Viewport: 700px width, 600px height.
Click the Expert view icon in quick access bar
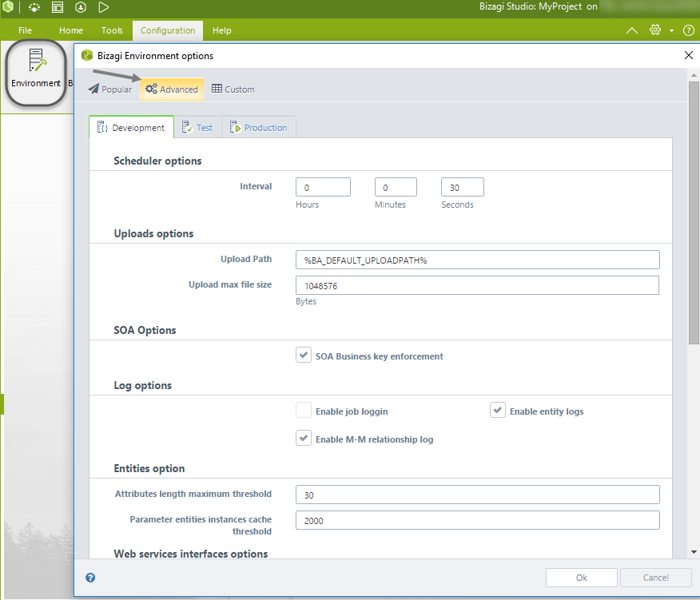pos(58,7)
